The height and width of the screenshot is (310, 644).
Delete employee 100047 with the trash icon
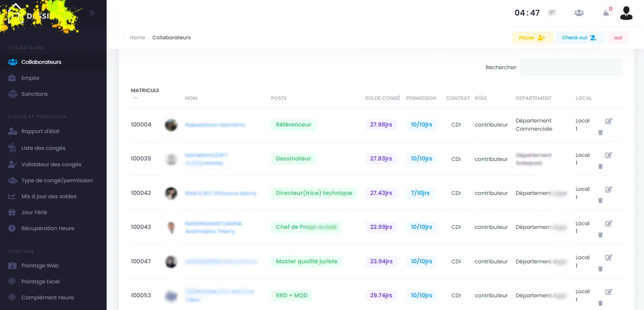coord(601,269)
